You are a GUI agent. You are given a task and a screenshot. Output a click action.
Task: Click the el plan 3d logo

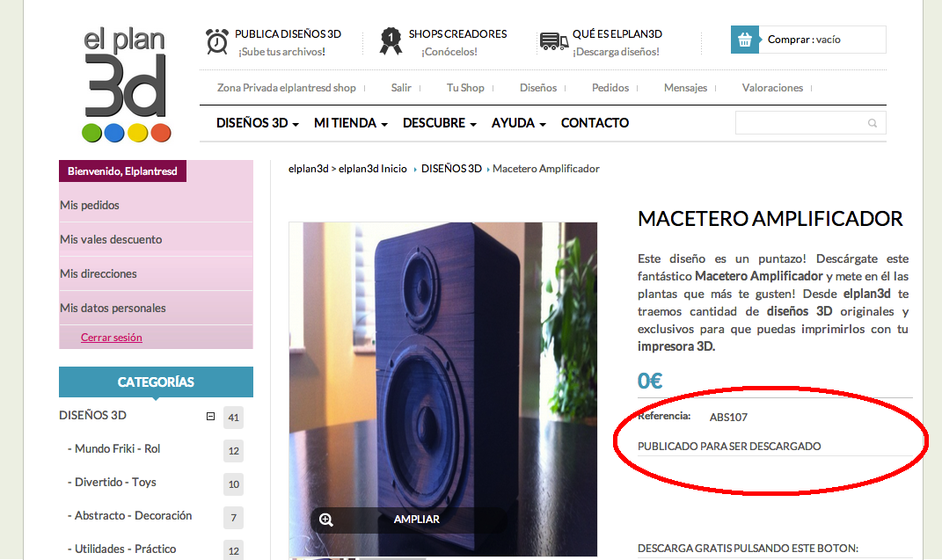126,84
